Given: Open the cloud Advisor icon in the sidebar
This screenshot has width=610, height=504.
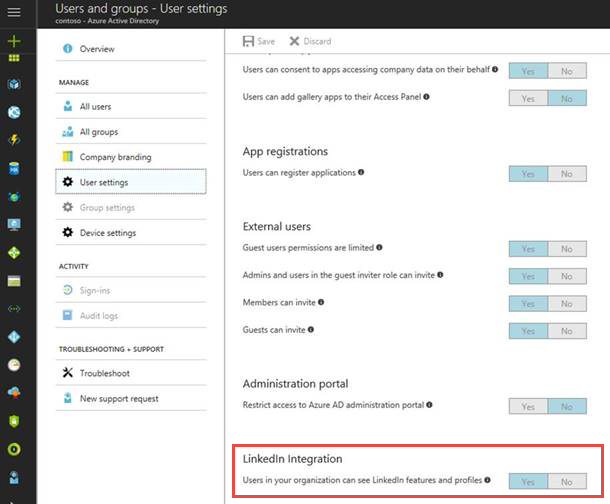Looking at the screenshot, I should [14, 393].
